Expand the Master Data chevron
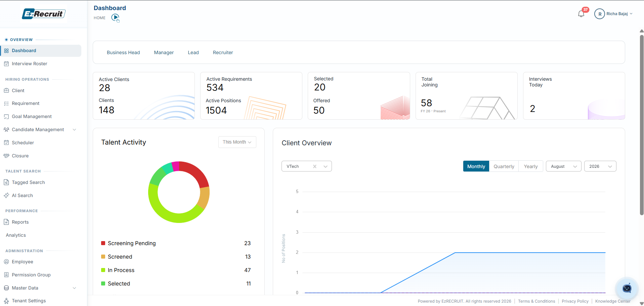The width and height of the screenshot is (644, 306). (75, 288)
